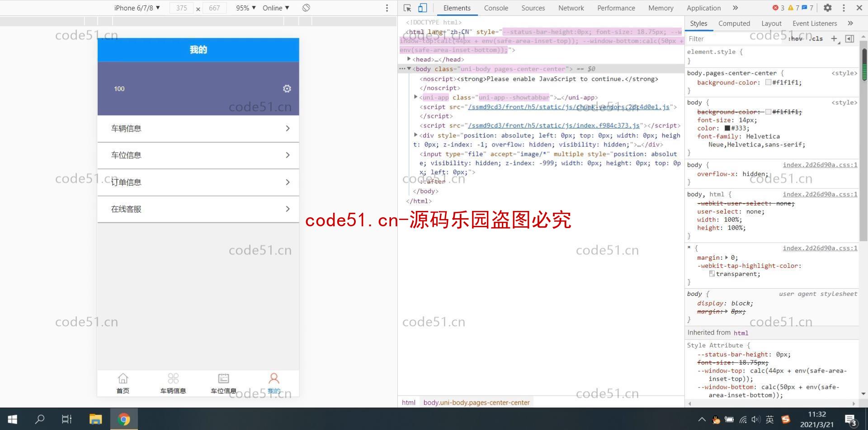
Task: Toggle the :hov element state panel
Action: [x=796, y=39]
